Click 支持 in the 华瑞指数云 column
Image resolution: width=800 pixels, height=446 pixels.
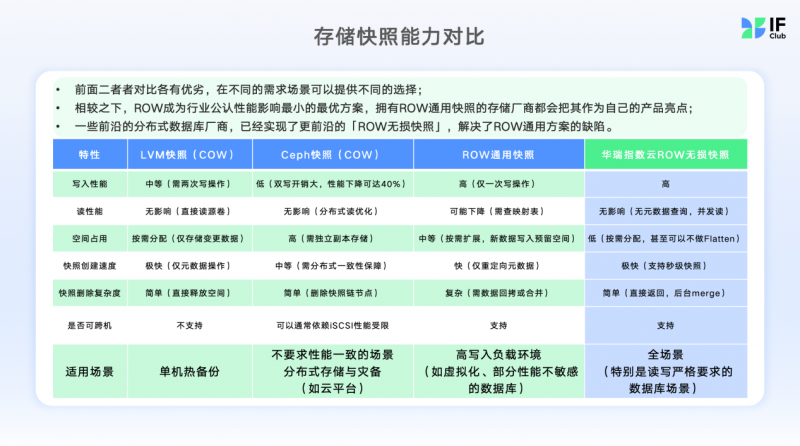666,326
